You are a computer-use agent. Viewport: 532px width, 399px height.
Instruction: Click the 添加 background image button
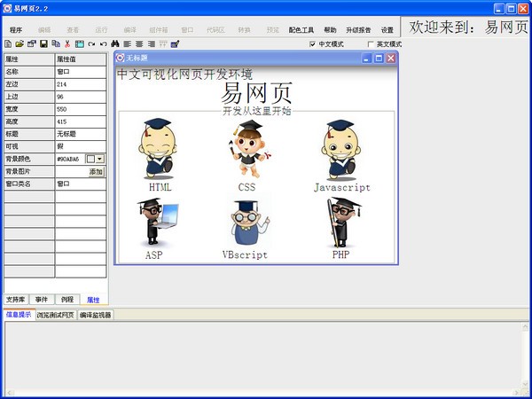[x=96, y=171]
